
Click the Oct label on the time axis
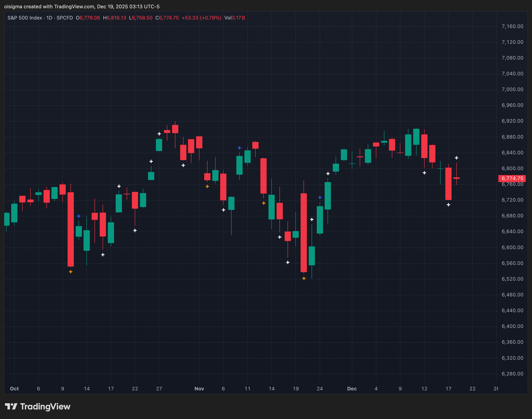coord(14,389)
